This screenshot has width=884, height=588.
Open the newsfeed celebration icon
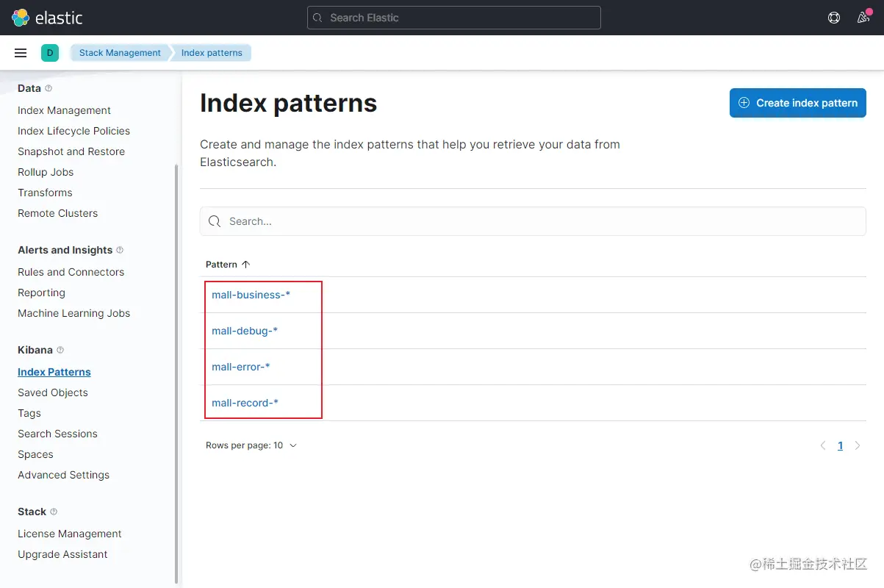tap(864, 17)
